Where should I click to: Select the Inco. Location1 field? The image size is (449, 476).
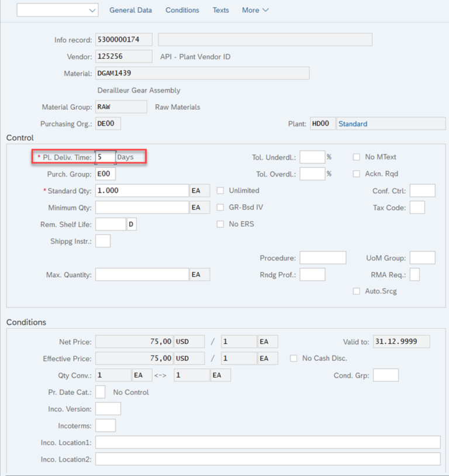(x=268, y=442)
